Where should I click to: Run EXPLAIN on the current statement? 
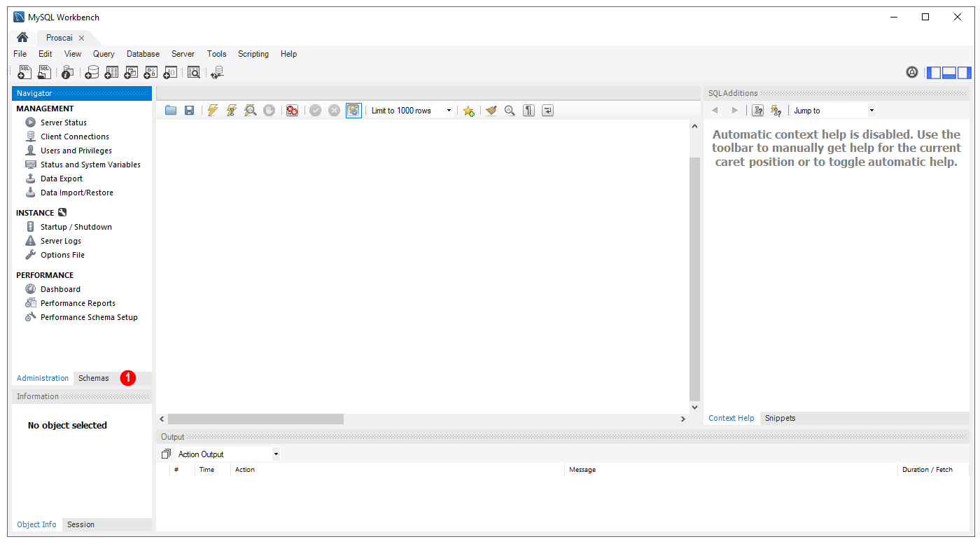pyautogui.click(x=250, y=111)
